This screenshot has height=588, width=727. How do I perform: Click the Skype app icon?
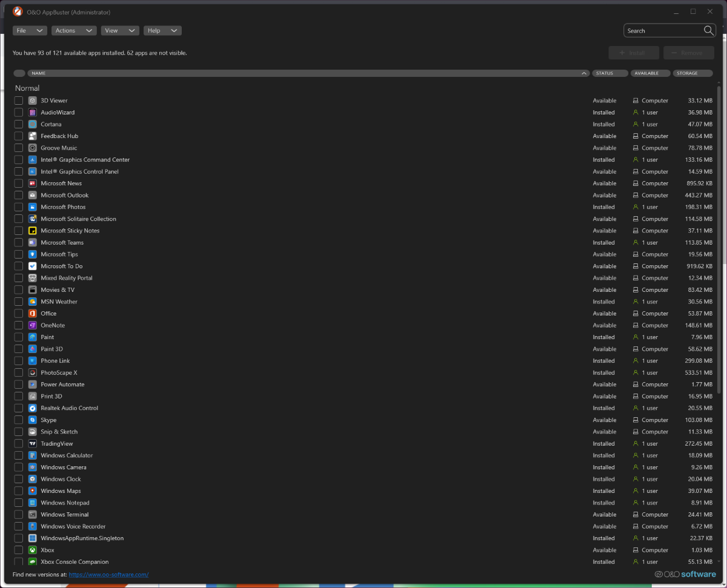click(x=33, y=420)
